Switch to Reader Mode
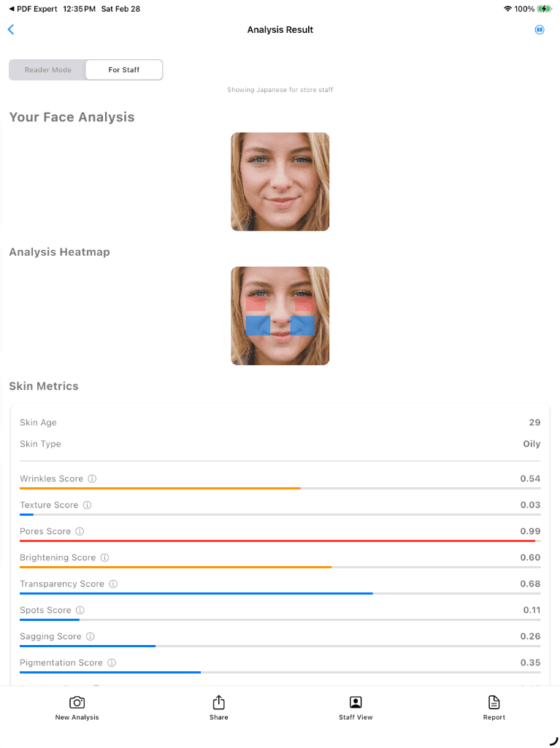Screen dimensions: 560x748 tap(48, 70)
